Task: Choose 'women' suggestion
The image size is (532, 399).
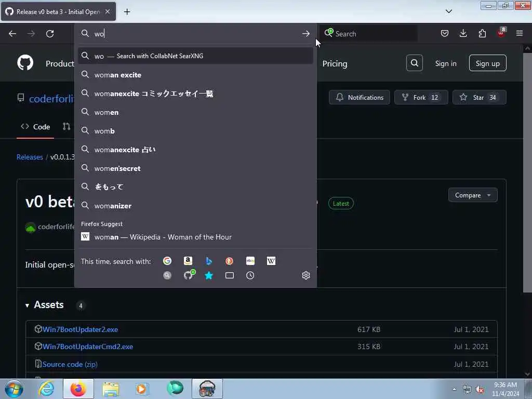Action: 195,112
